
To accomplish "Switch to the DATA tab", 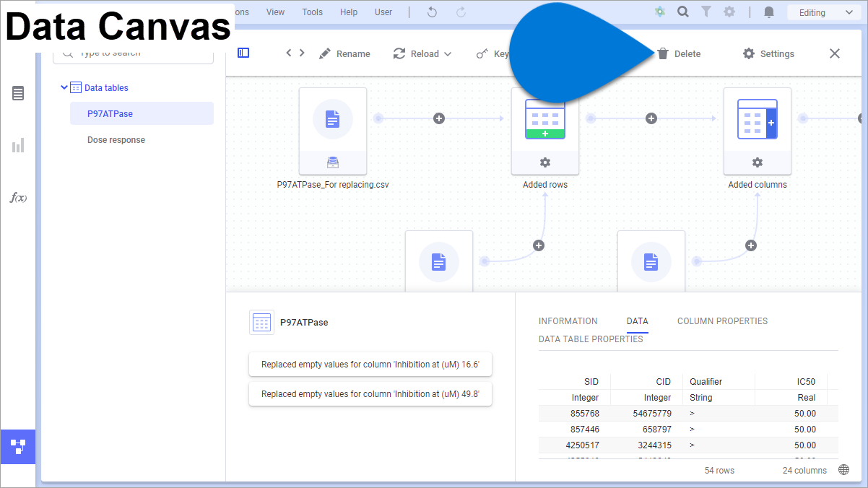I will click(638, 321).
